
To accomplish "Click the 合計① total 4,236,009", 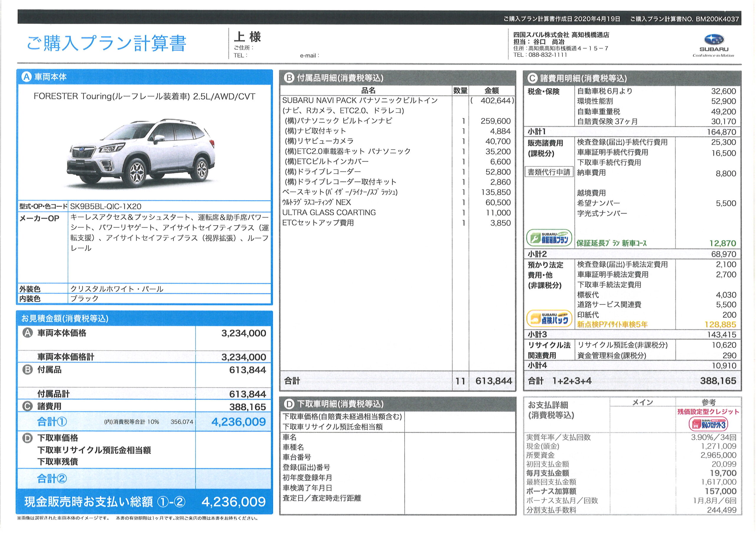I will 238,421.
